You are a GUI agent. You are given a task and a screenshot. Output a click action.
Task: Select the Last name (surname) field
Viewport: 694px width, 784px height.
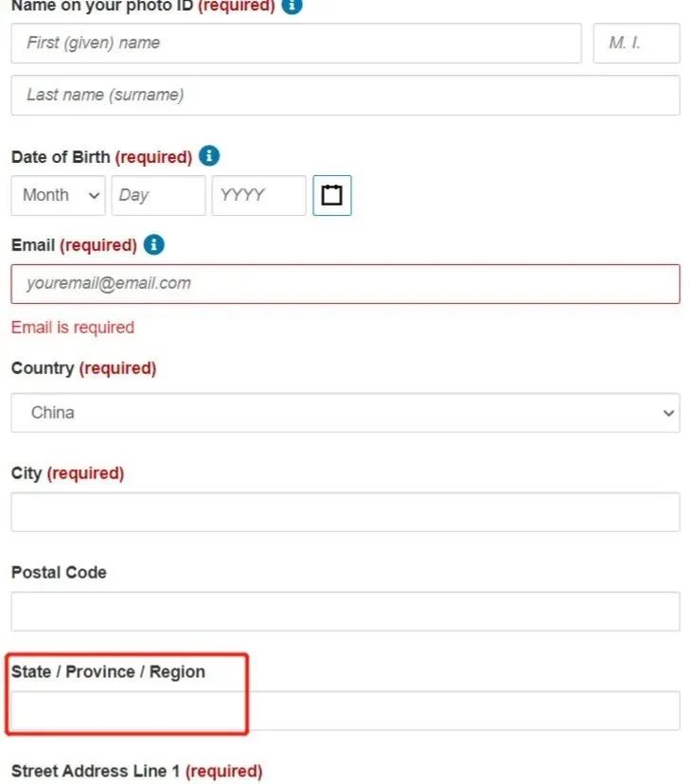coord(345,95)
